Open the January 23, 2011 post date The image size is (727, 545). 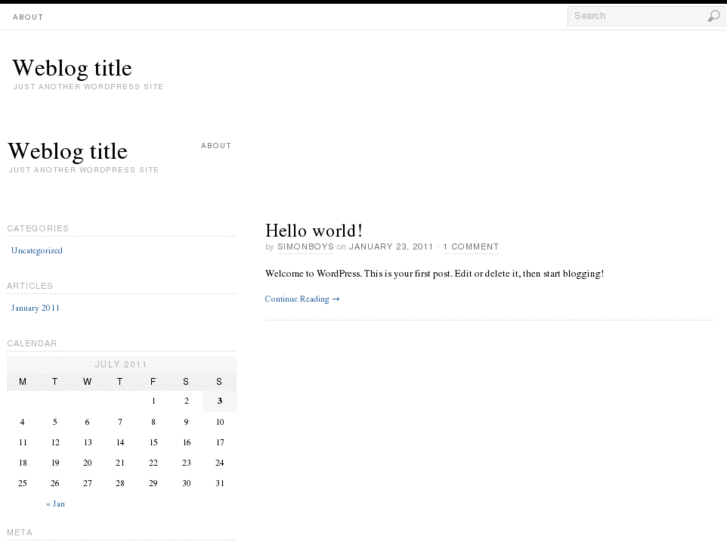coord(391,247)
